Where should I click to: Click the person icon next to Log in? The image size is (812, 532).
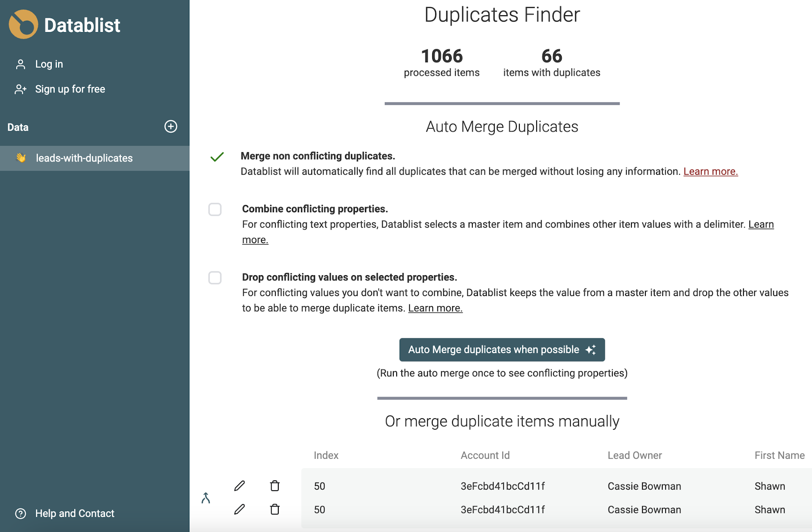20,64
